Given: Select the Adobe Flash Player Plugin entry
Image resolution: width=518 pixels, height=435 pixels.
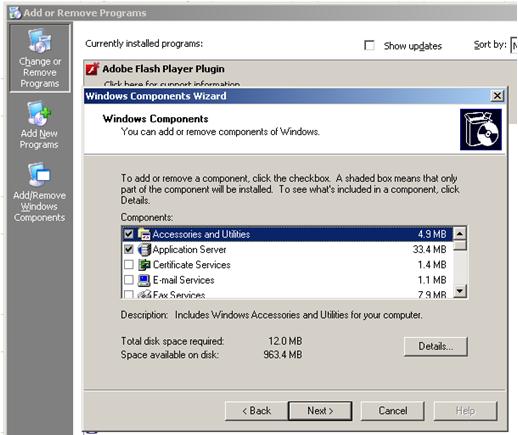Looking at the screenshot, I should (163, 69).
